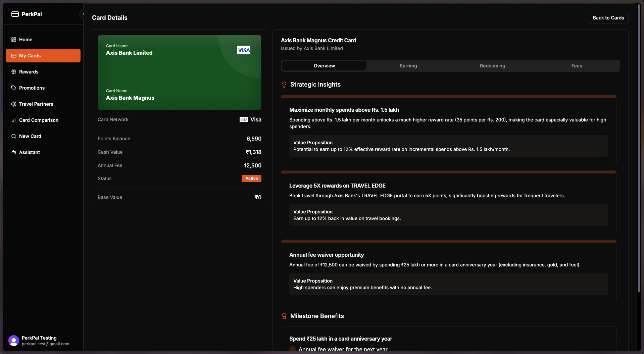Go to the Promotions page
The height and width of the screenshot is (354, 644).
coord(43,88)
